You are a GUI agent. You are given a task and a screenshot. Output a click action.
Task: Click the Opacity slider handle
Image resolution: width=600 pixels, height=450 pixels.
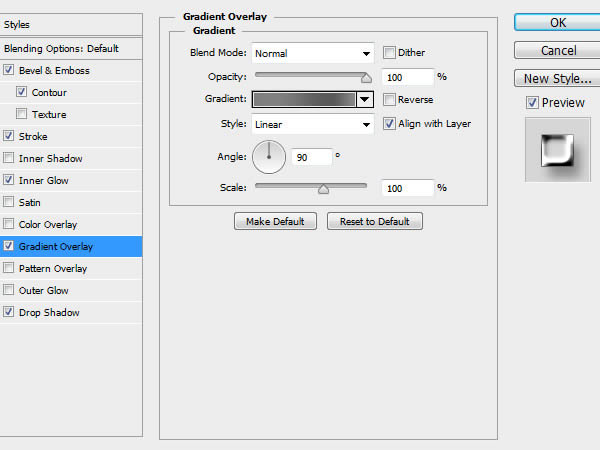(366, 78)
